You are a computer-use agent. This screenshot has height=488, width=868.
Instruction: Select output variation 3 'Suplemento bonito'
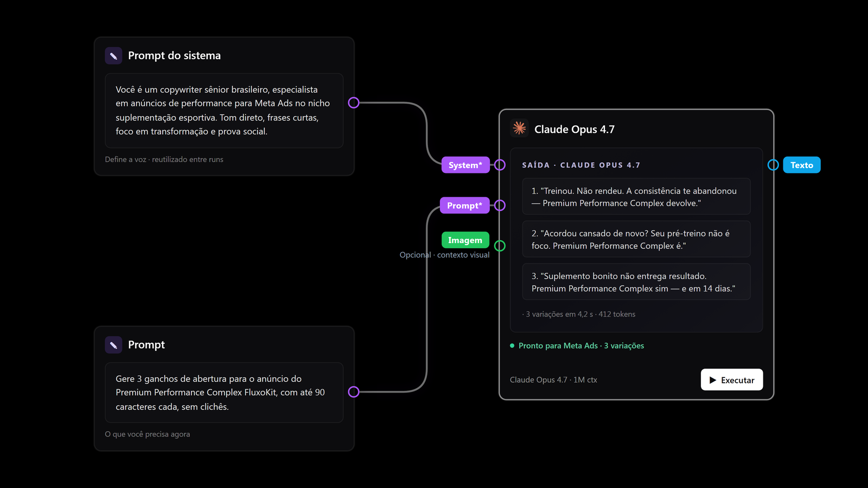click(636, 282)
